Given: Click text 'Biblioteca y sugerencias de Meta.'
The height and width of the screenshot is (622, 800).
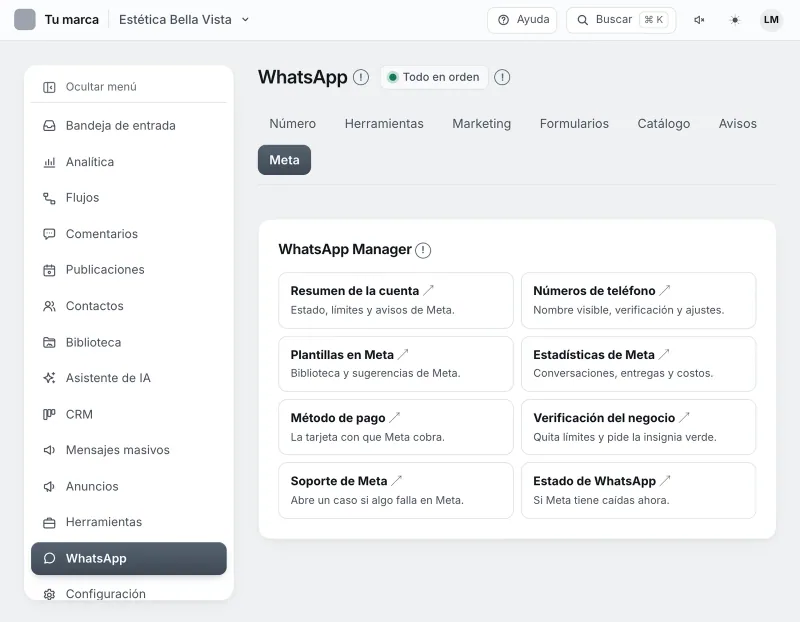Looking at the screenshot, I should tap(376, 374).
